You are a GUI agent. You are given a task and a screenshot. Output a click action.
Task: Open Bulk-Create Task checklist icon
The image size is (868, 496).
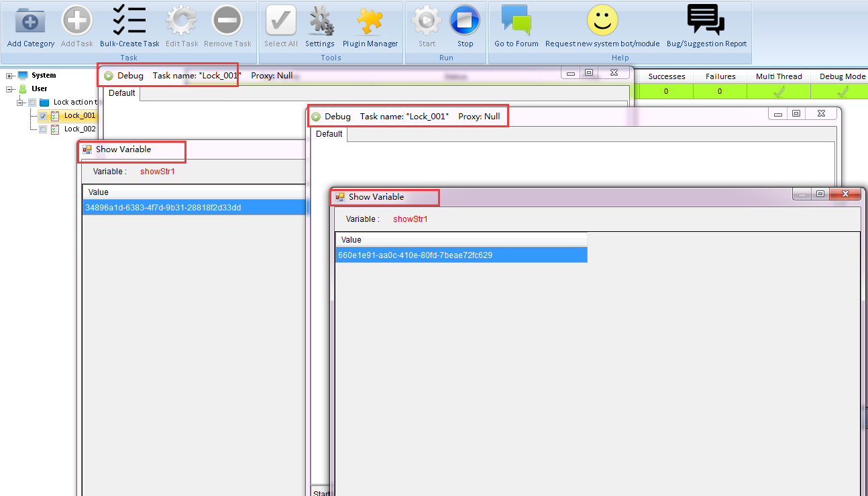[129, 21]
